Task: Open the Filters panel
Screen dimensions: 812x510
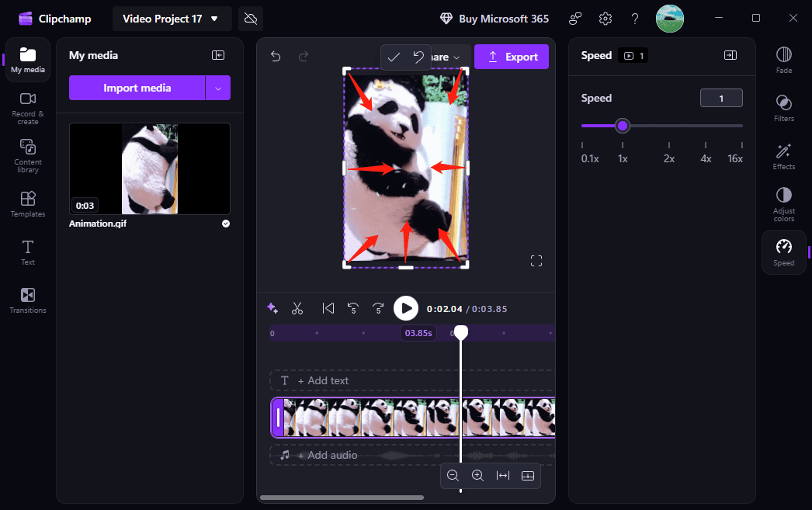Action: coord(783,107)
